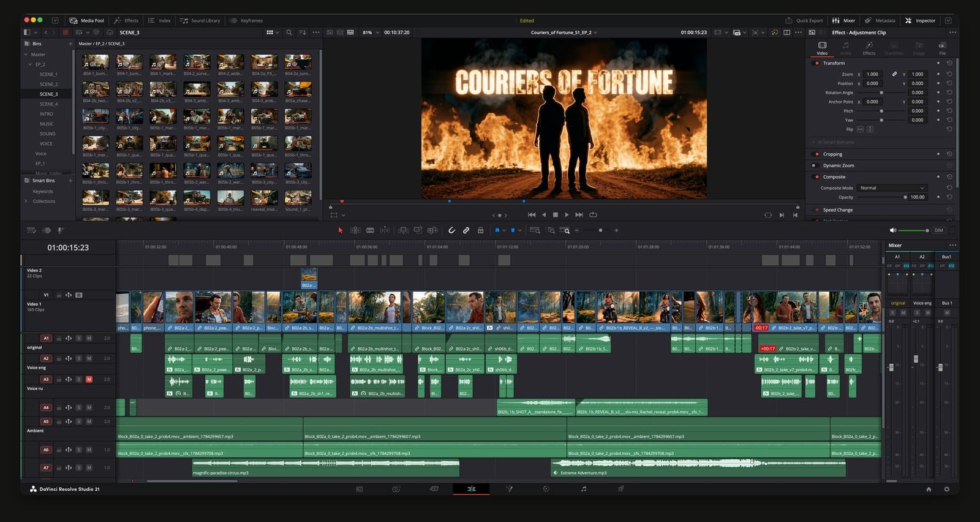Click the Quick Export button
980x522 pixels.
click(x=804, y=20)
